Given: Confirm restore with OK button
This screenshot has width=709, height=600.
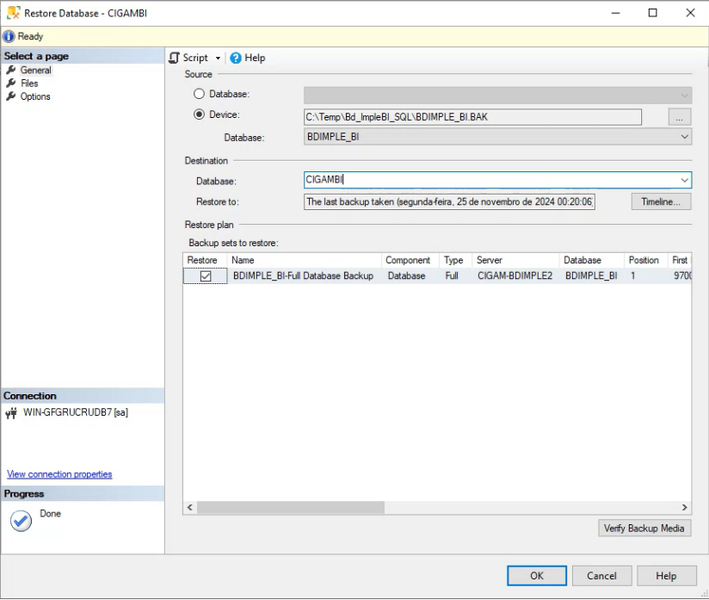Looking at the screenshot, I should [537, 576].
